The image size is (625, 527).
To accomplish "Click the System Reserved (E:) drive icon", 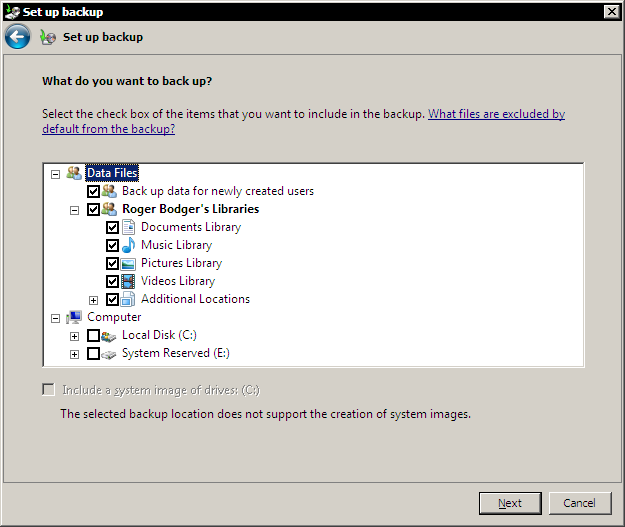I will [109, 354].
